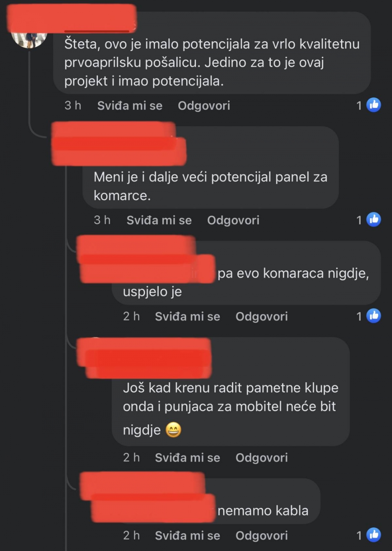Like the 'panel za komarce' reply

click(159, 220)
